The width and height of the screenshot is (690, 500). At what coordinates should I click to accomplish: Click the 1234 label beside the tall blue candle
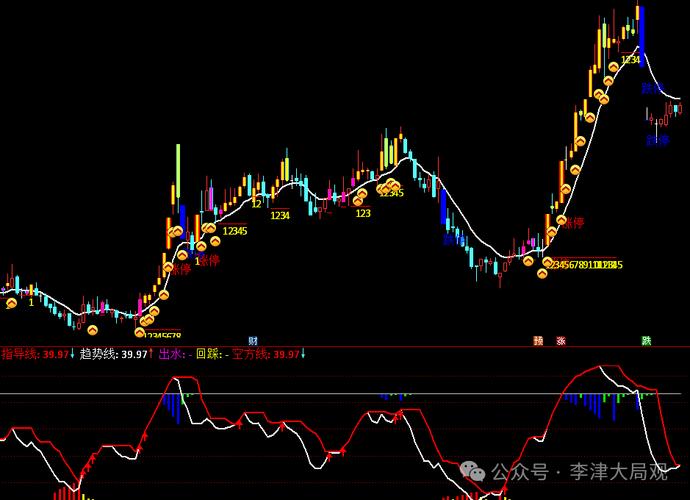(x=630, y=59)
